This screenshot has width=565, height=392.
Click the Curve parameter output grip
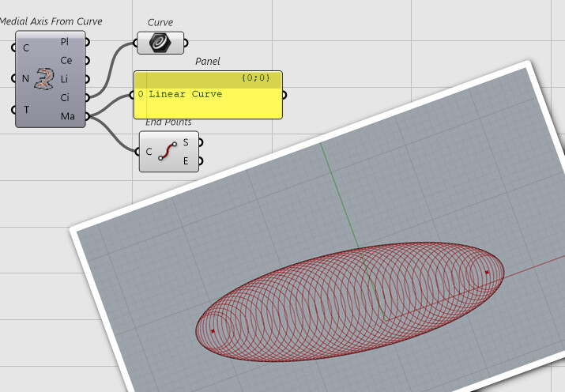186,43
